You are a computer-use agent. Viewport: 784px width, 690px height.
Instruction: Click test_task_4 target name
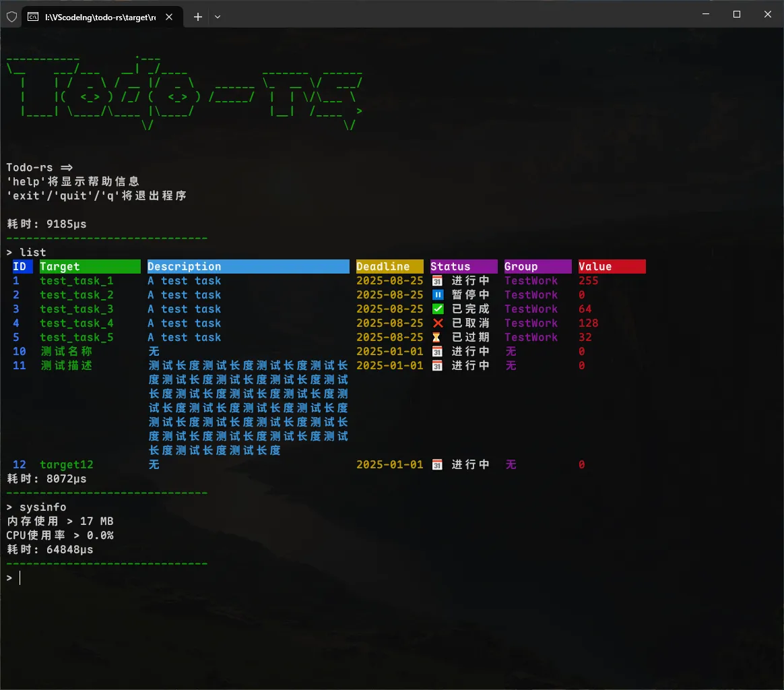[77, 323]
